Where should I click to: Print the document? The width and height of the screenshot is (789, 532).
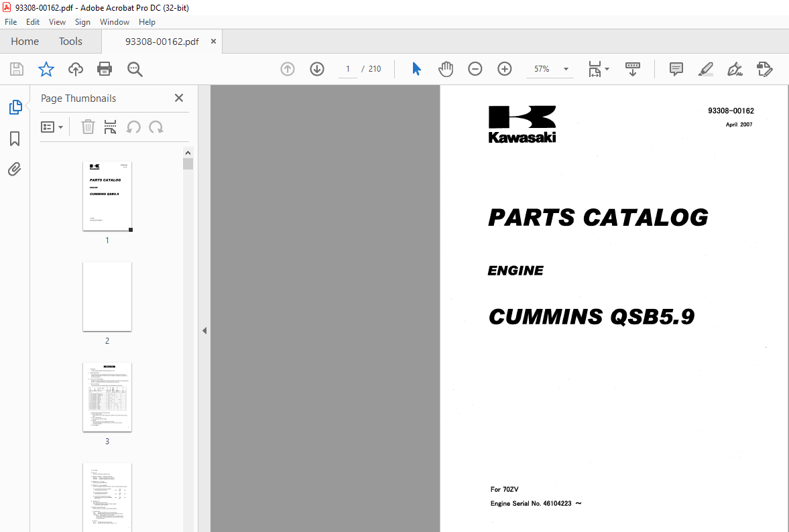coord(105,69)
